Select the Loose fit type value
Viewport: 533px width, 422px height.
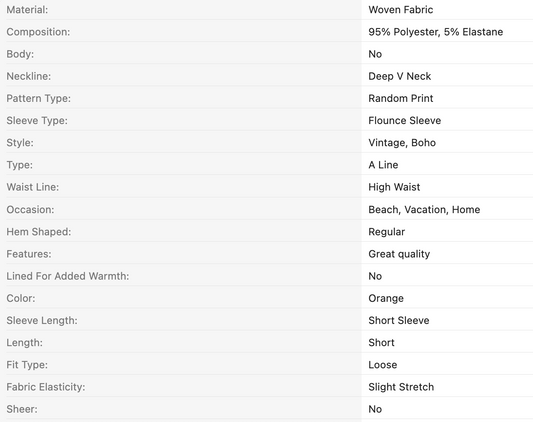382,365
